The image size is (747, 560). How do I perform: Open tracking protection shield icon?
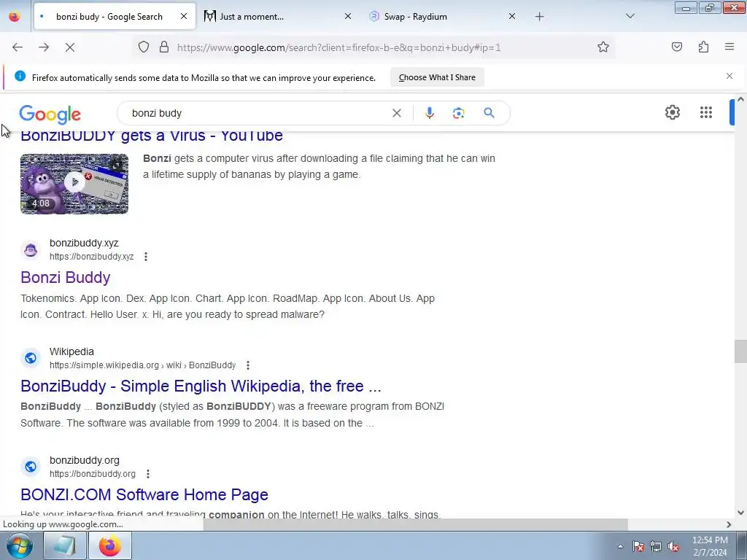(144, 47)
